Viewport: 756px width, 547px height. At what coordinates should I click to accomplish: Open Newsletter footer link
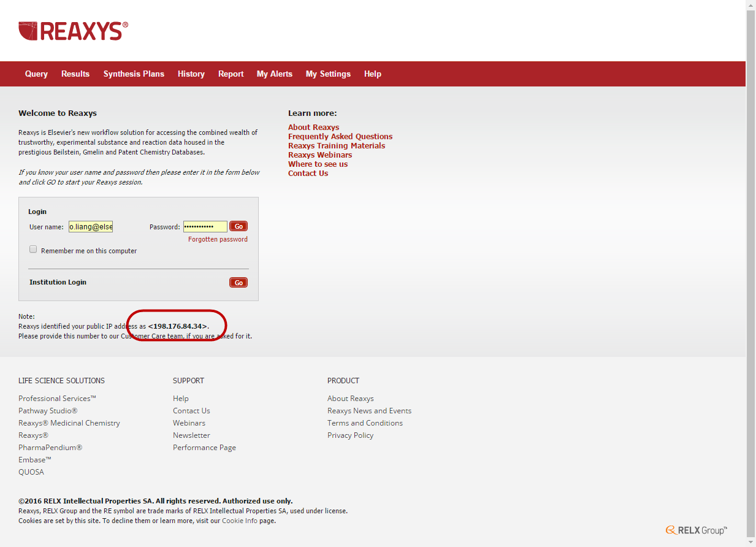click(191, 435)
